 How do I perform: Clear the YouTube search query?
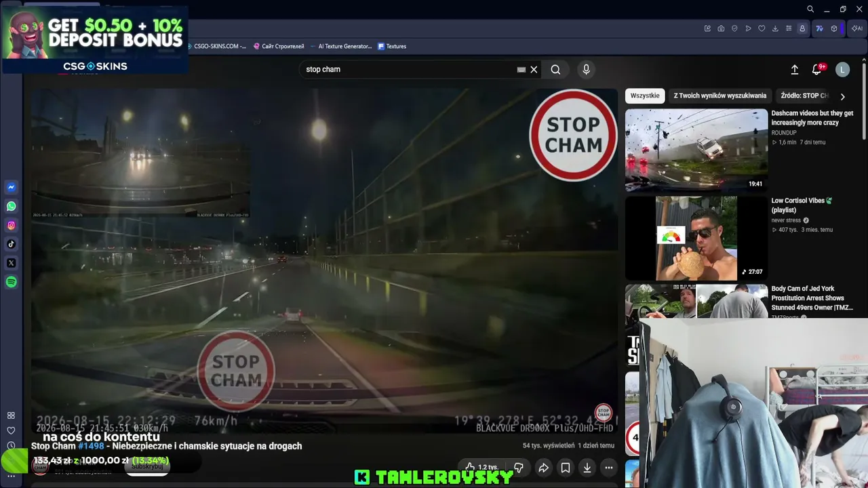(534, 69)
